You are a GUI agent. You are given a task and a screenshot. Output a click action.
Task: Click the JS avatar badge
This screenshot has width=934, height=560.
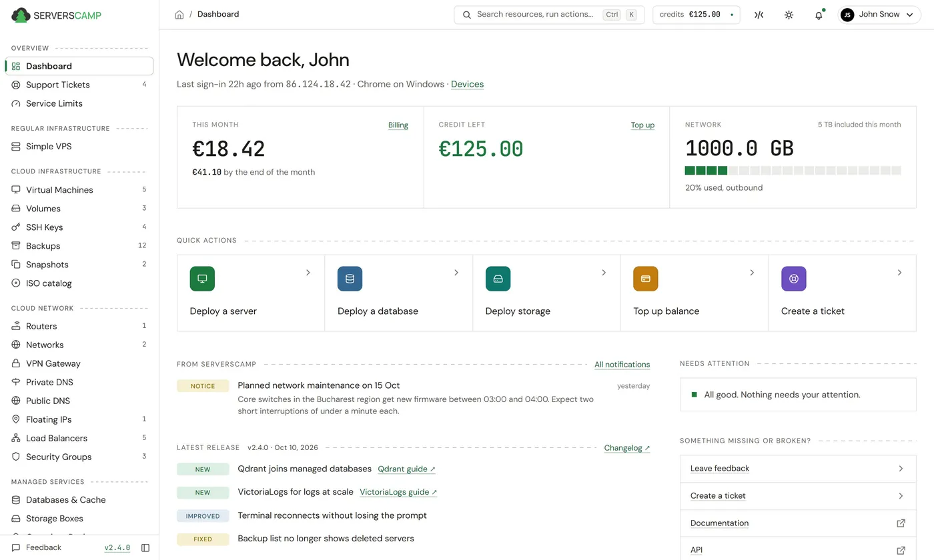847,15
